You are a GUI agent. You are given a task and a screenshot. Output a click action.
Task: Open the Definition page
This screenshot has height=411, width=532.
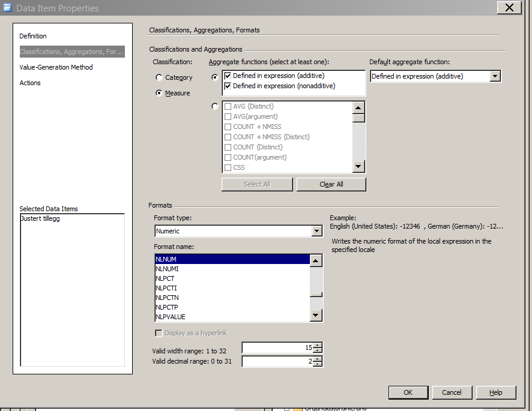(33, 36)
